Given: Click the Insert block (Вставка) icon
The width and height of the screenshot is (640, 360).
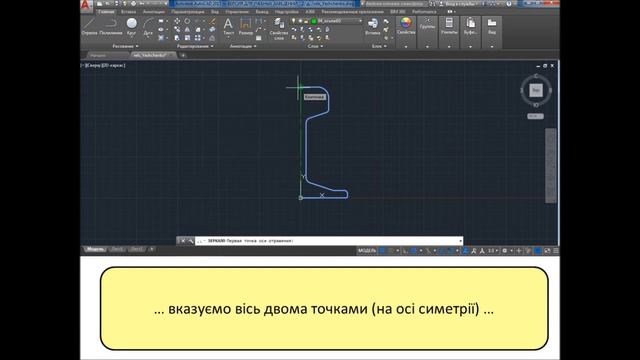Looking at the screenshot, I should [373, 27].
